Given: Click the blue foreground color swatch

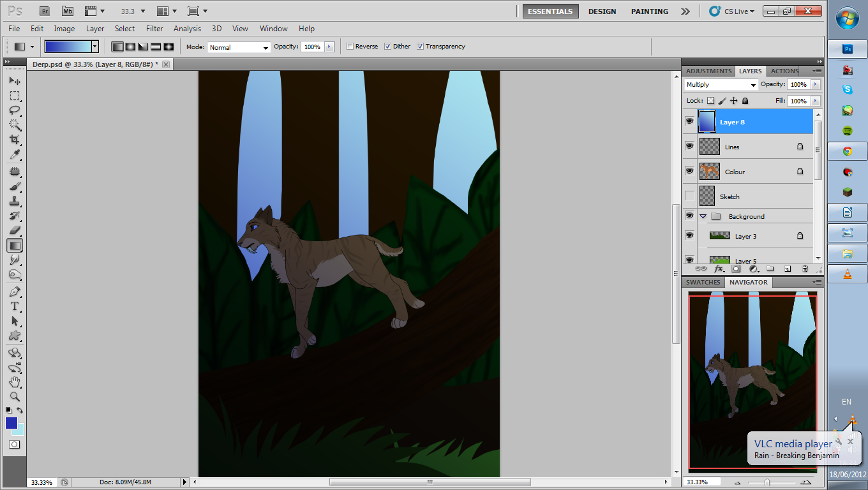Looking at the screenshot, I should click(x=11, y=423).
